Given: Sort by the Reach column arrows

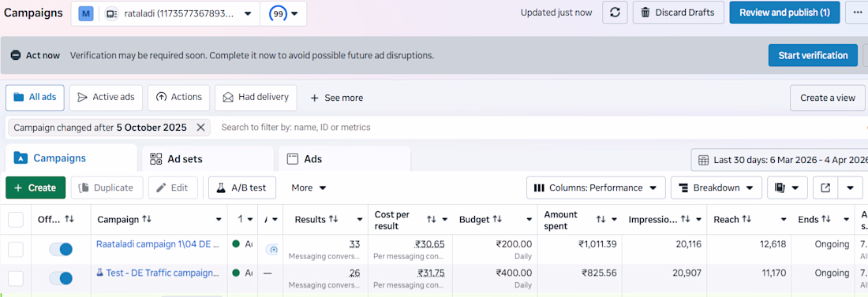Looking at the screenshot, I should (x=746, y=220).
